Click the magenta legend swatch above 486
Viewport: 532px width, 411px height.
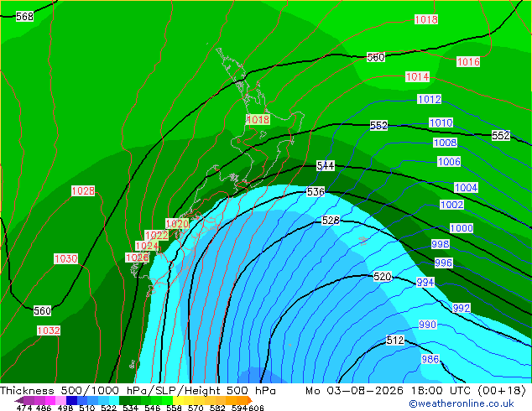click(x=50, y=400)
